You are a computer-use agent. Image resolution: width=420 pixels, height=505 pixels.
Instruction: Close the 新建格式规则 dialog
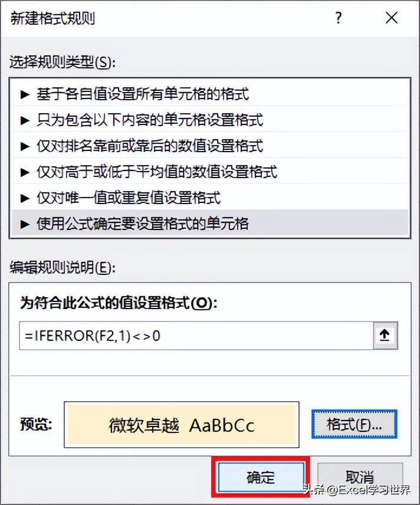[x=391, y=18]
